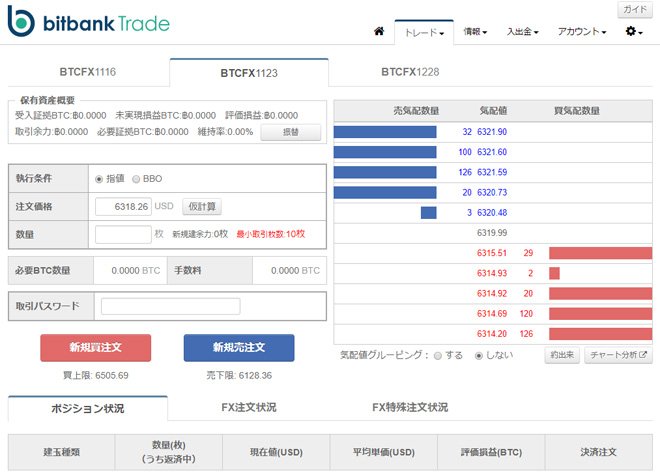
Task: Click the 仮計算 button
Action: tap(202, 206)
